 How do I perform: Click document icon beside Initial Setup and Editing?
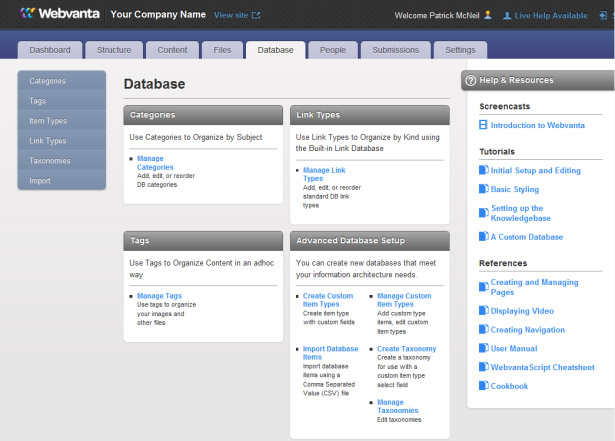point(484,170)
